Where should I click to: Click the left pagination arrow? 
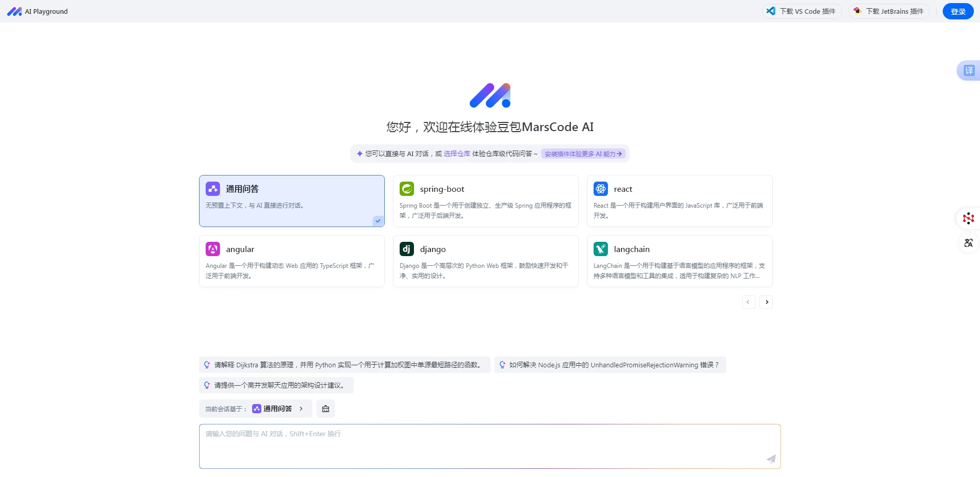pos(748,302)
